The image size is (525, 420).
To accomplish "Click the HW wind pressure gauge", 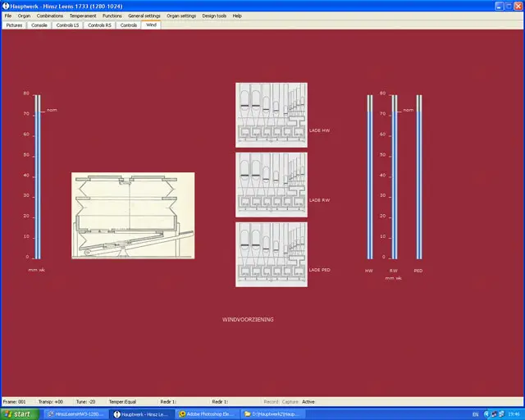I will point(369,176).
